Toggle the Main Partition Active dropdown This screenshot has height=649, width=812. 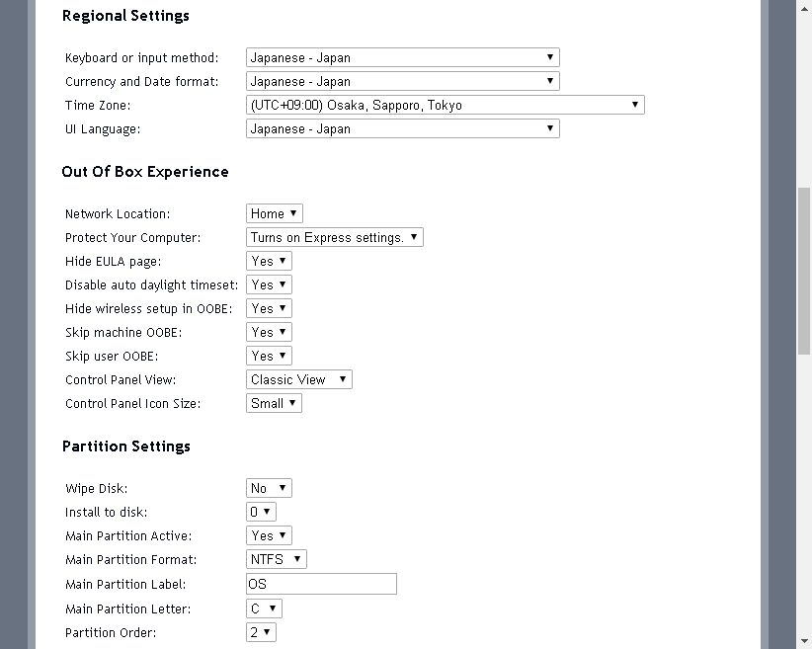point(269,536)
